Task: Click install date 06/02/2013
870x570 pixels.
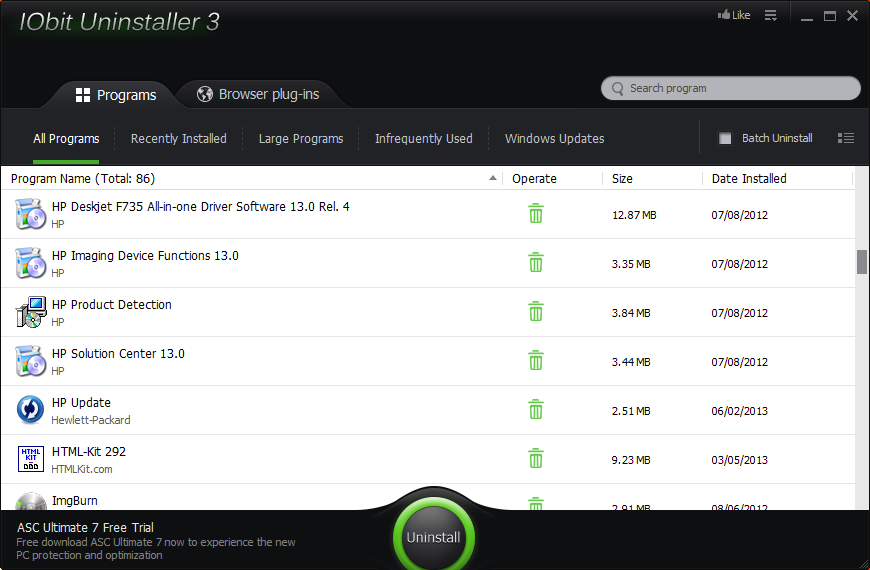Action: (x=740, y=411)
